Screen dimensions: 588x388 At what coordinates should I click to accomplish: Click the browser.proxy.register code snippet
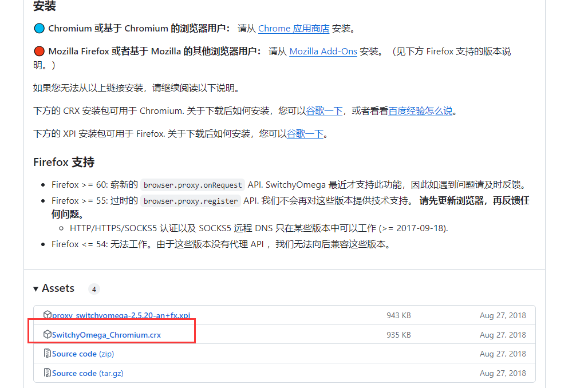pos(191,201)
